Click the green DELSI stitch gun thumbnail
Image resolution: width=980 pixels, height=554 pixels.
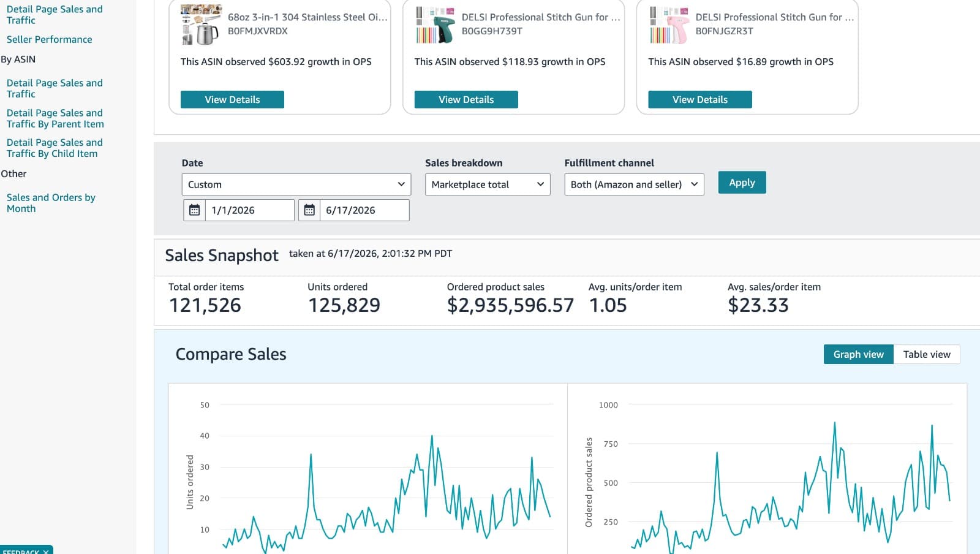click(435, 25)
